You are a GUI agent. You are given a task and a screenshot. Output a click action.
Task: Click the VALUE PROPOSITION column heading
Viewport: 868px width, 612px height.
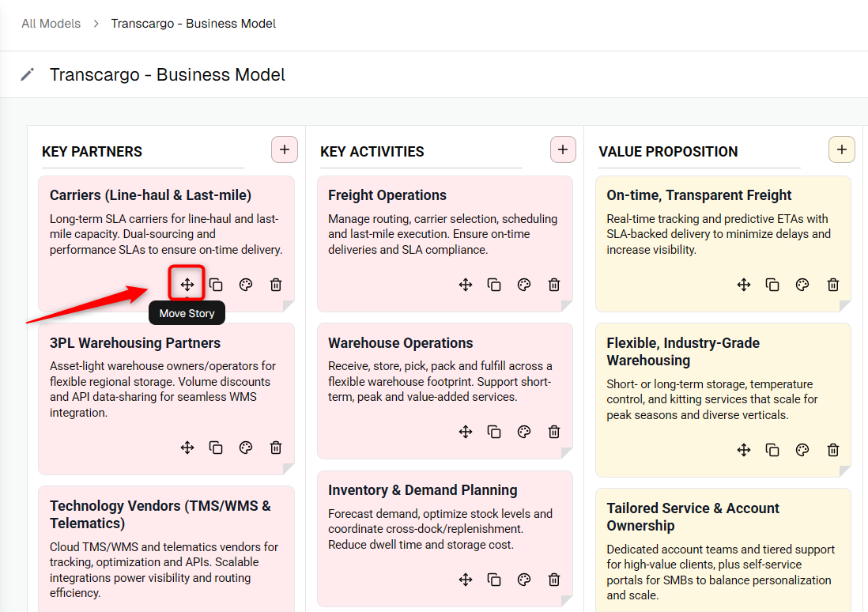pyautogui.click(x=668, y=152)
